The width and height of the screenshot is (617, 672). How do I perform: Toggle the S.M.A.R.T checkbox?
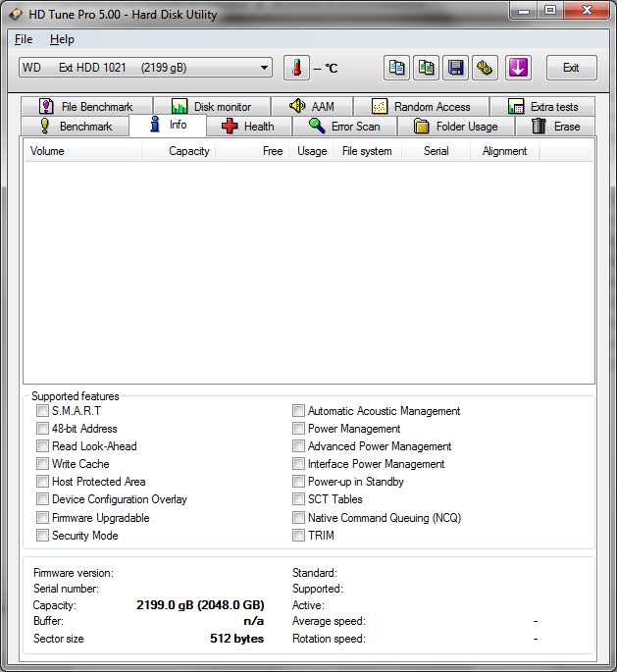[x=42, y=411]
